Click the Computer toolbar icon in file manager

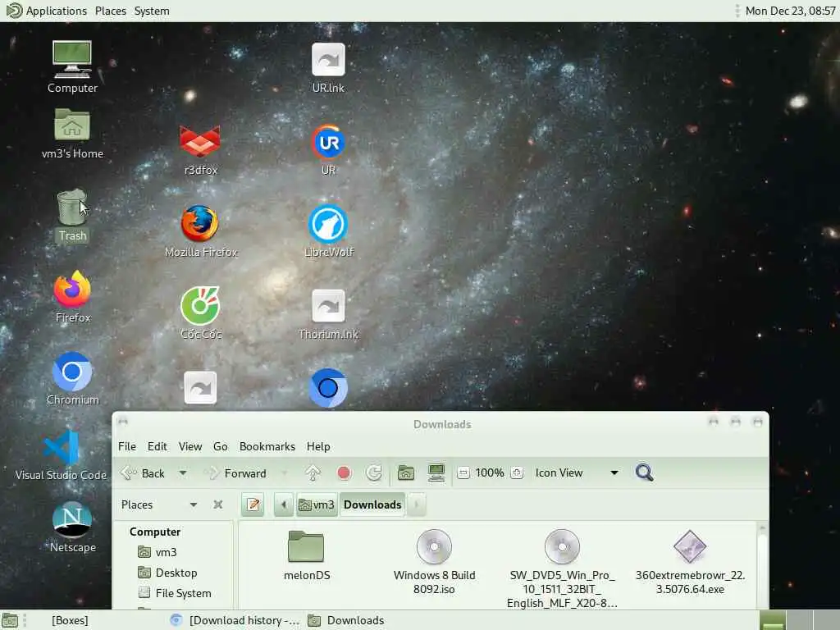pyautogui.click(x=436, y=473)
